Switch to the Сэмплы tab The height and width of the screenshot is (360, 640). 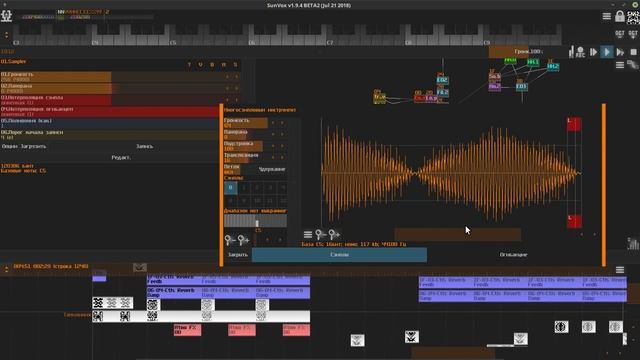point(340,254)
